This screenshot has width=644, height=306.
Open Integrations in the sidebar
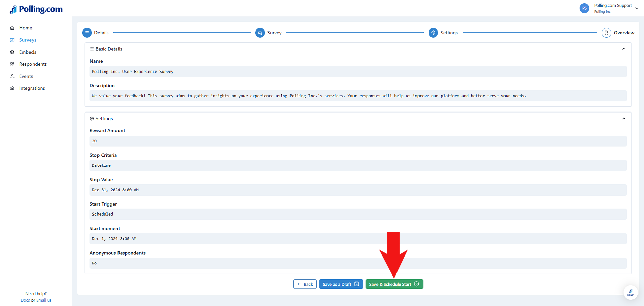(32, 88)
